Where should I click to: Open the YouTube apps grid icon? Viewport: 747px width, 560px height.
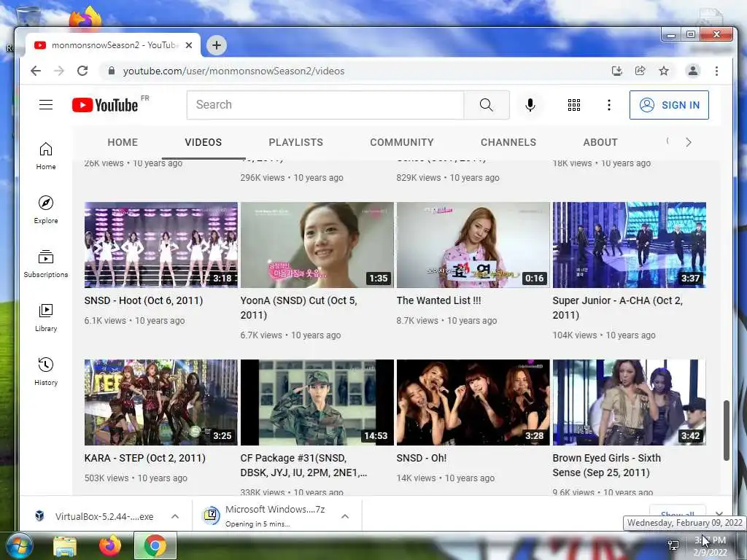(574, 105)
